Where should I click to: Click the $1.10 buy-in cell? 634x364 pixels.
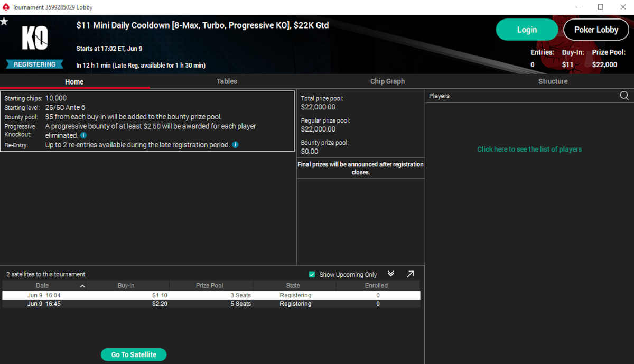click(160, 295)
